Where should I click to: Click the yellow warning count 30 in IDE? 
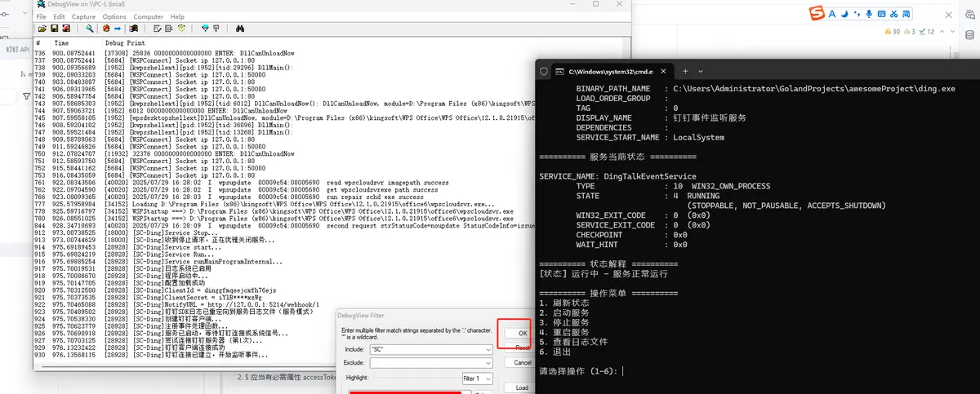coord(893,32)
